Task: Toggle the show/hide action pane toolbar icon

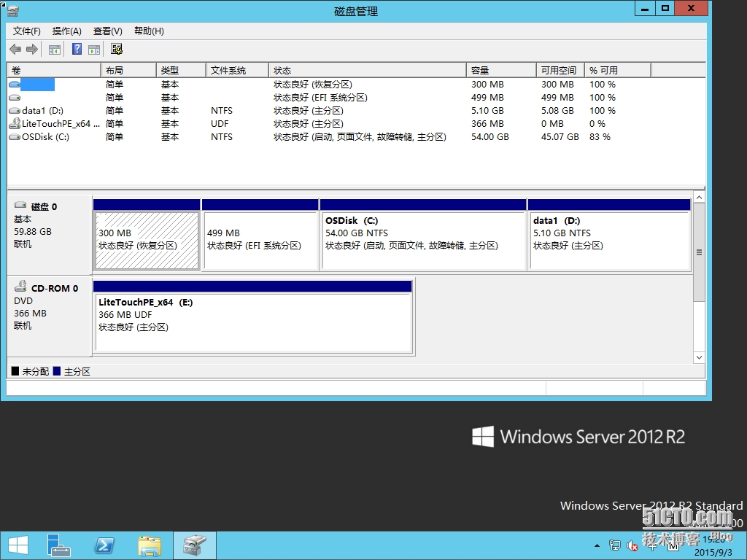Action: click(94, 49)
